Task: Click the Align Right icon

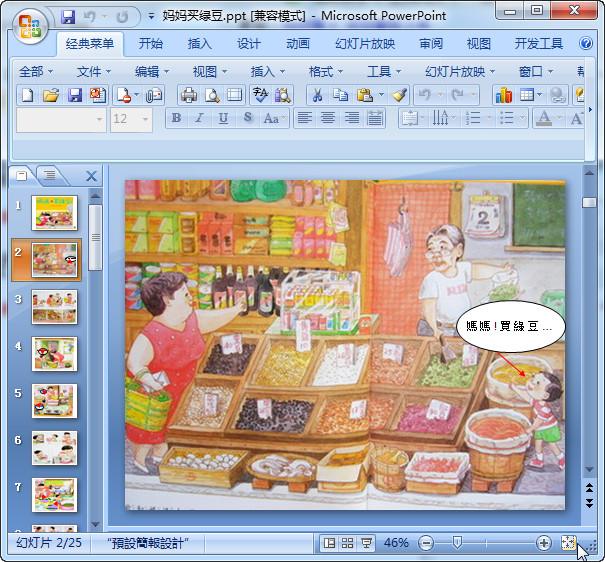Action: tap(352, 118)
